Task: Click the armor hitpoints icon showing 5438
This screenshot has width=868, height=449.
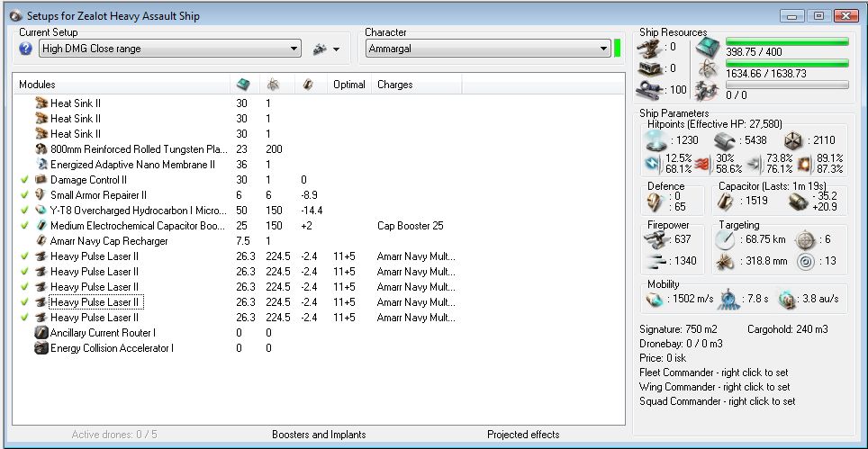Action: point(725,141)
